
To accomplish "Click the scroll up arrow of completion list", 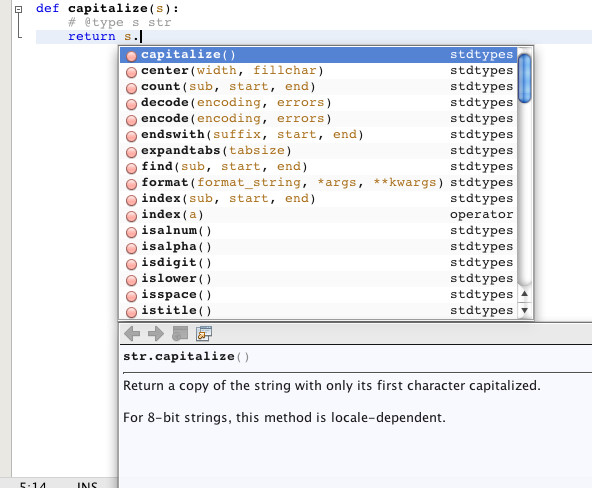I will click(524, 294).
